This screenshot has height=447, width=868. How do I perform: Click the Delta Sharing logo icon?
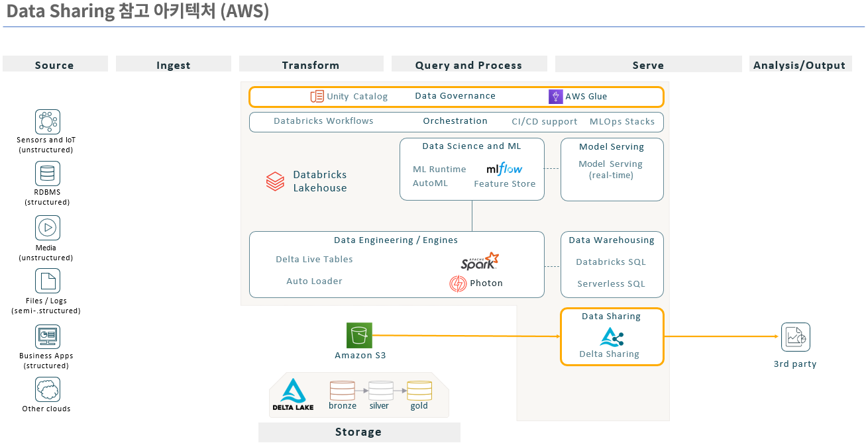point(612,337)
